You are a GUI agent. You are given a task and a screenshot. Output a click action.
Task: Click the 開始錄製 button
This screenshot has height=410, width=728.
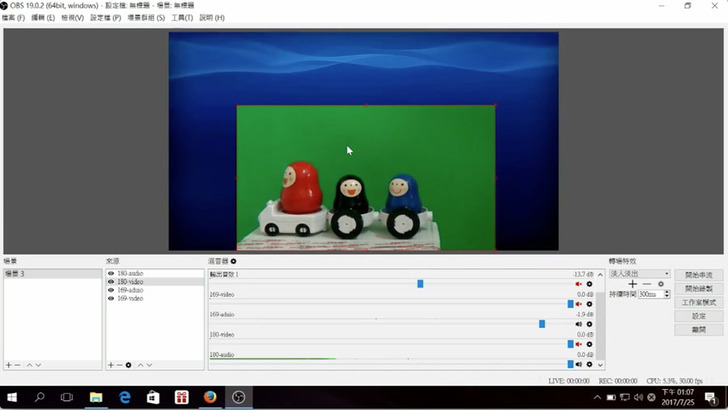pyautogui.click(x=698, y=288)
